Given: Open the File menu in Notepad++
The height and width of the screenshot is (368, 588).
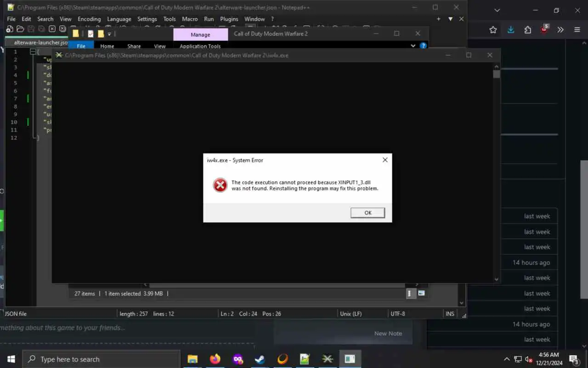Looking at the screenshot, I should 11,19.
